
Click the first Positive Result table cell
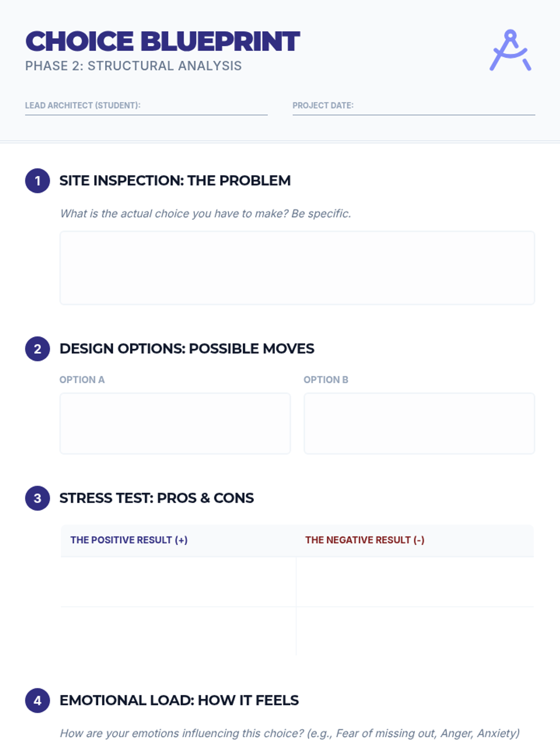[x=178, y=582]
